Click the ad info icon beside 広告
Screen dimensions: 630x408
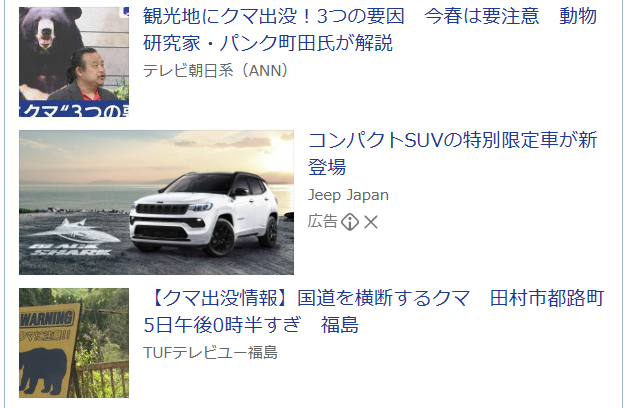(x=350, y=222)
